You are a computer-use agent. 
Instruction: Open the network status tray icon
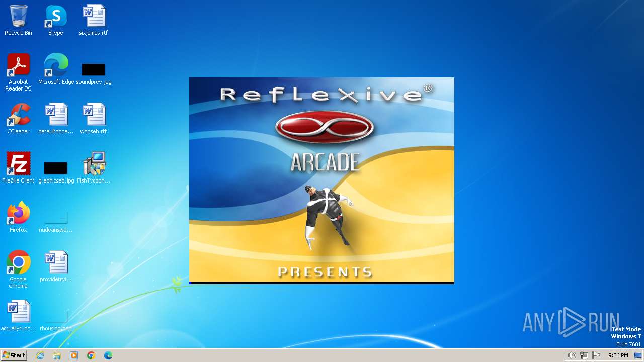(x=584, y=355)
